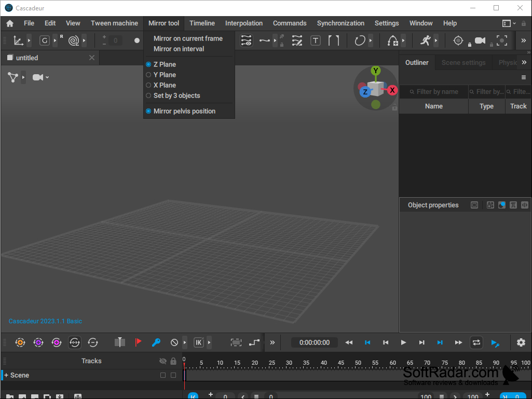Screen dimensions: 532x399
Task: Click the focus frame icon in toolbar
Action: point(502,40)
